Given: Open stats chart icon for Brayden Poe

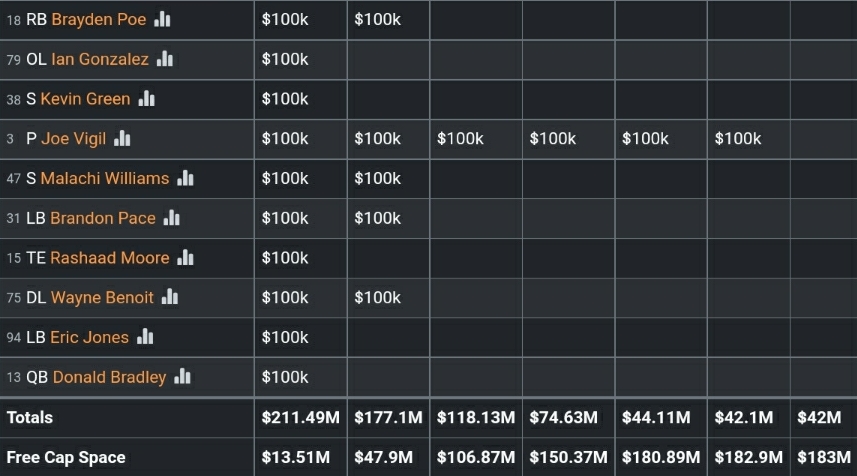Looking at the screenshot, I should pyautogui.click(x=162, y=19).
